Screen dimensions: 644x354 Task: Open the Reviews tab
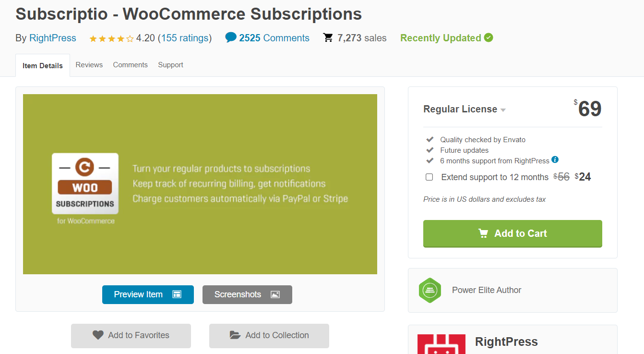[x=89, y=65]
